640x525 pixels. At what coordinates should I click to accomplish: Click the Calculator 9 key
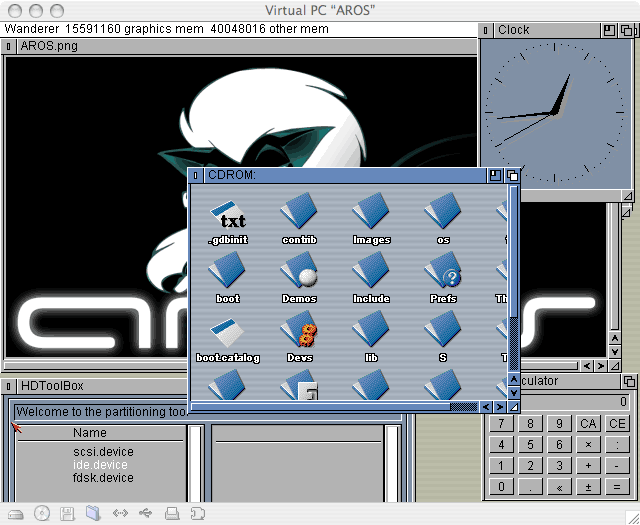click(559, 424)
